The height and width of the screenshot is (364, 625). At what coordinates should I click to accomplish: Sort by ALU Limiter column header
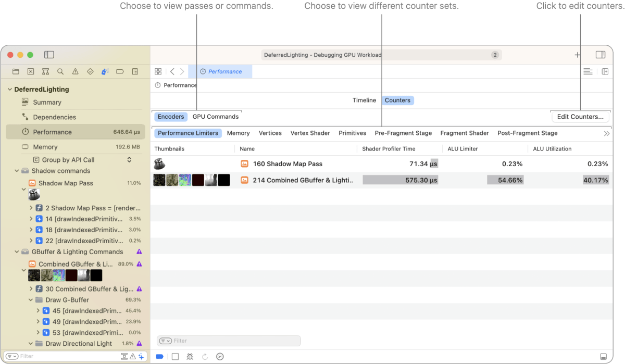(x=462, y=149)
